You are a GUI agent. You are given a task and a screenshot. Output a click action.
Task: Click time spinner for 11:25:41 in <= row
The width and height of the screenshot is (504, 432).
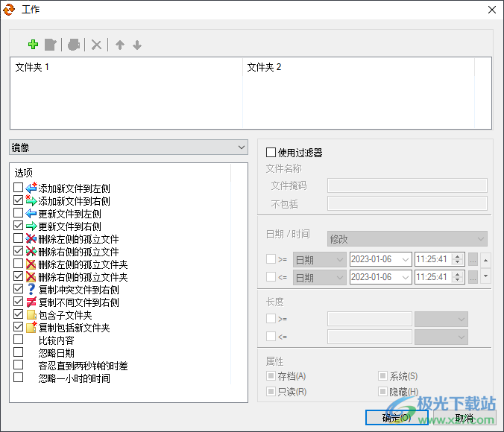(x=457, y=277)
